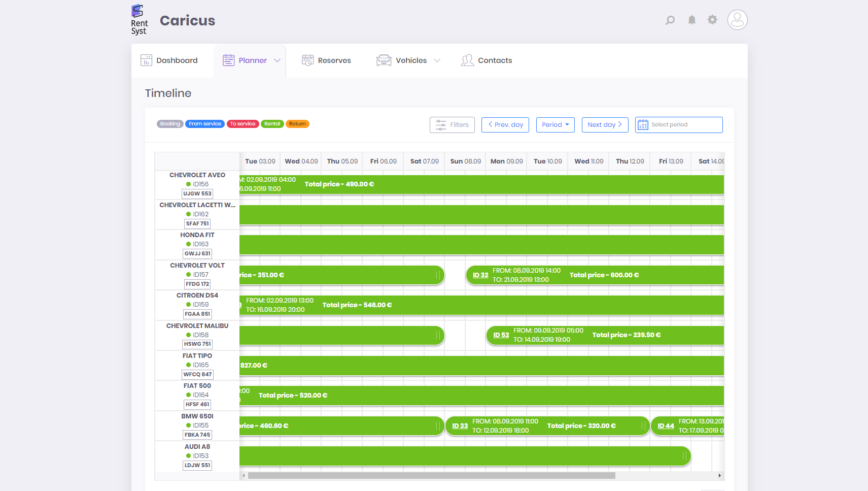Viewport: 868px width, 491px height.
Task: Expand the Planner dropdown chevron
Action: point(277,60)
